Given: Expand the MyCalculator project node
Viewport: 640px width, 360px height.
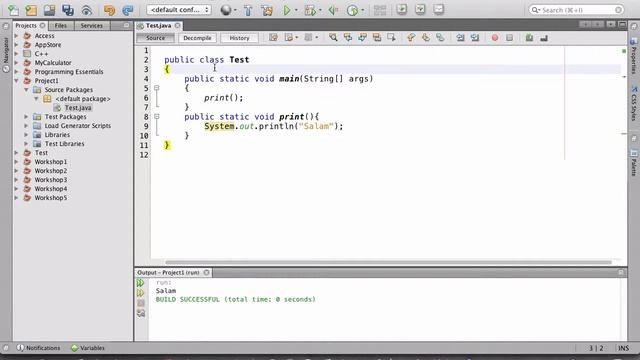Looking at the screenshot, I should 16,63.
